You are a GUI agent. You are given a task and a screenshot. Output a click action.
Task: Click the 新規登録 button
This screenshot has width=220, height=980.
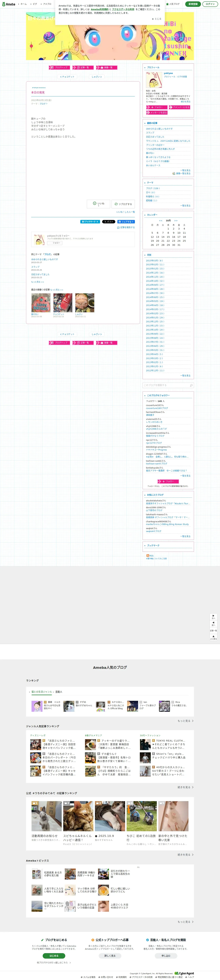click(193, 4)
